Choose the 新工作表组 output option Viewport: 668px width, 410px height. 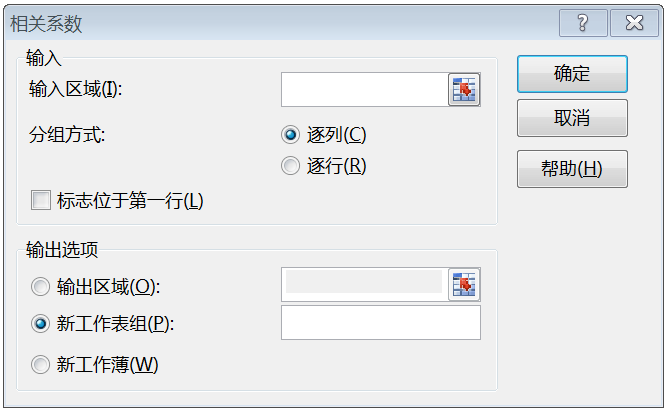[41, 323]
